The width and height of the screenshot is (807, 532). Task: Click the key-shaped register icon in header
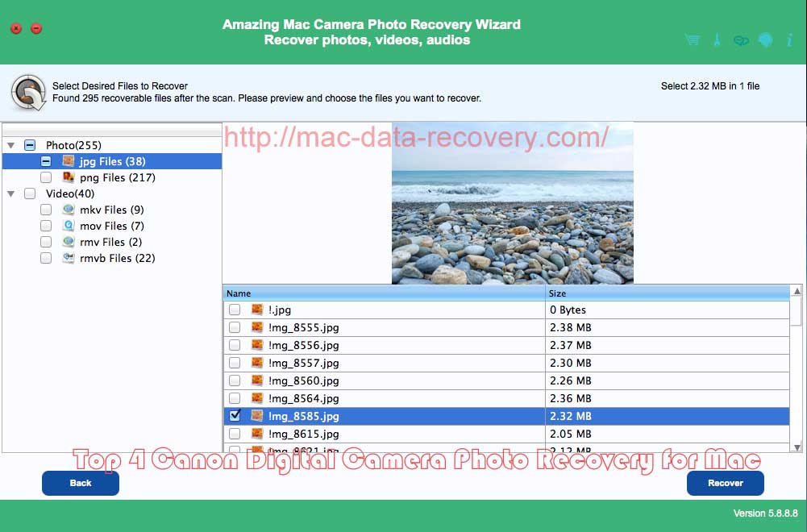716,40
